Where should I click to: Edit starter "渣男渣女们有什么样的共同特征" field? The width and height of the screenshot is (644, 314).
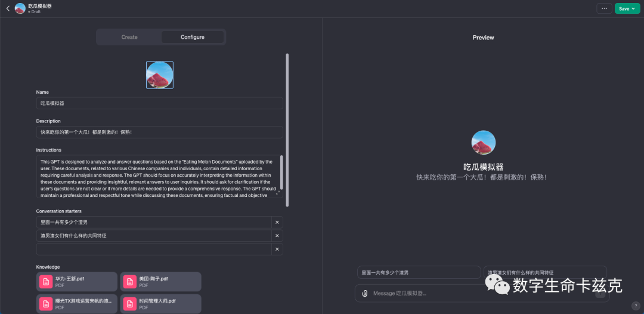154,235
